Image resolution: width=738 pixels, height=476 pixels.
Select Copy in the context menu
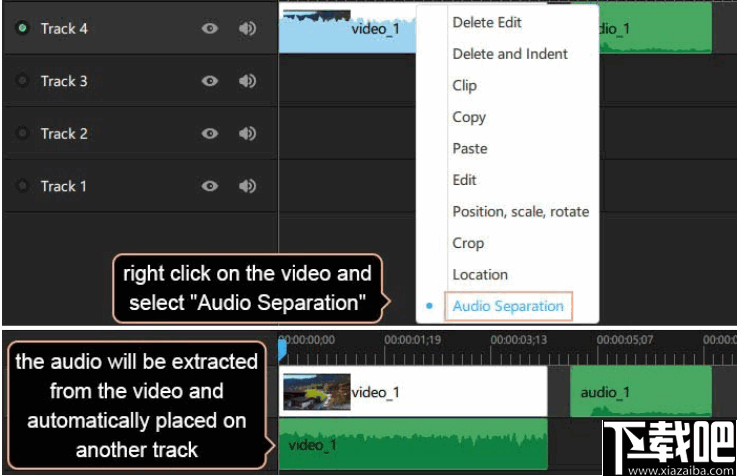[469, 117]
